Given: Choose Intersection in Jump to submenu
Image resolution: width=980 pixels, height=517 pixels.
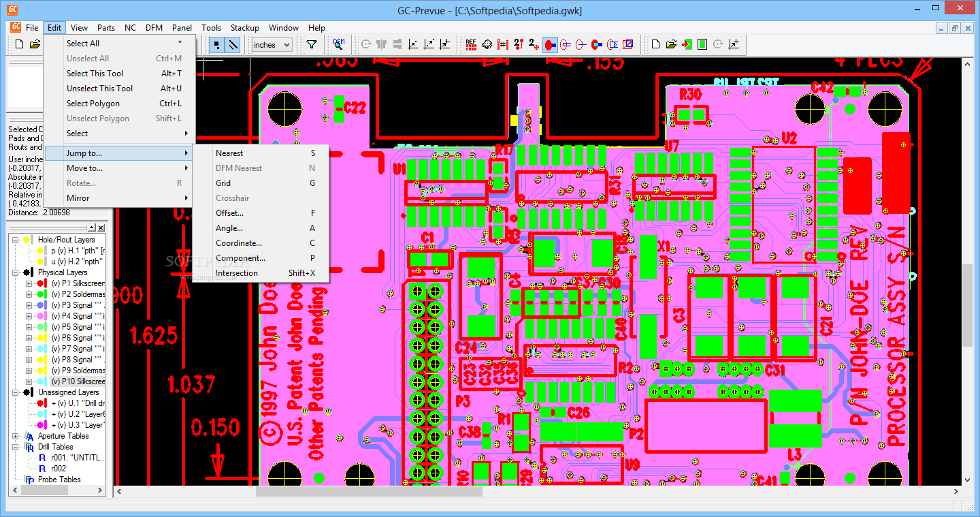Looking at the screenshot, I should (x=261, y=272).
